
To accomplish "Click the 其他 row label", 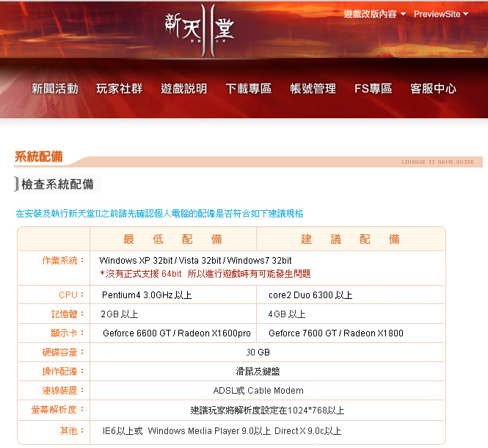I will (72, 431).
